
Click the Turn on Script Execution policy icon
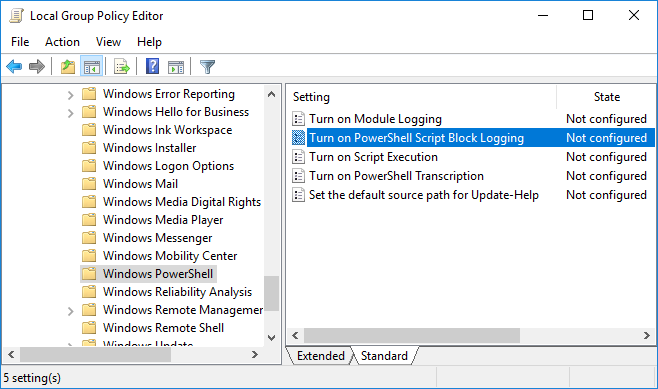298,157
